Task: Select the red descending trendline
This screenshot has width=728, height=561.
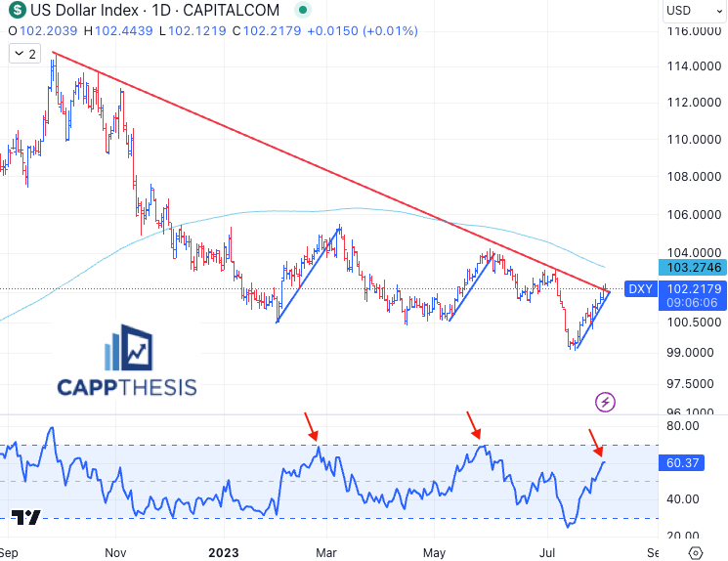Action: (293, 156)
